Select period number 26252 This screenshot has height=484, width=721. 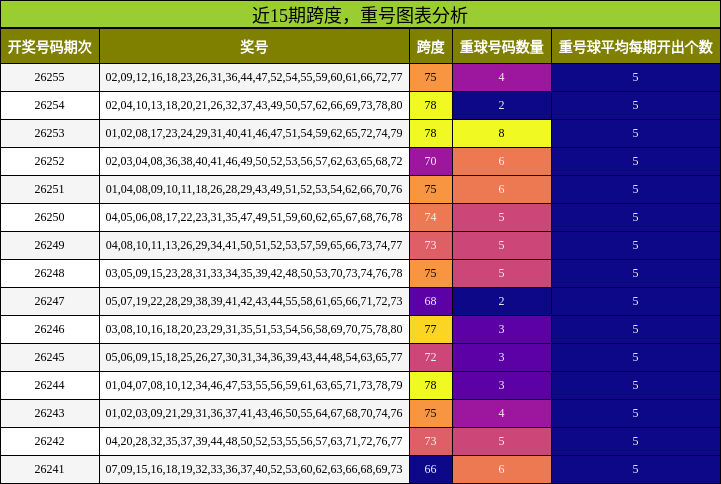50,161
